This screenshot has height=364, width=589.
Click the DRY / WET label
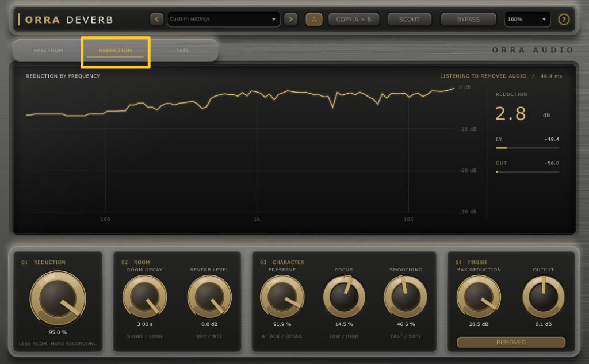(x=209, y=336)
